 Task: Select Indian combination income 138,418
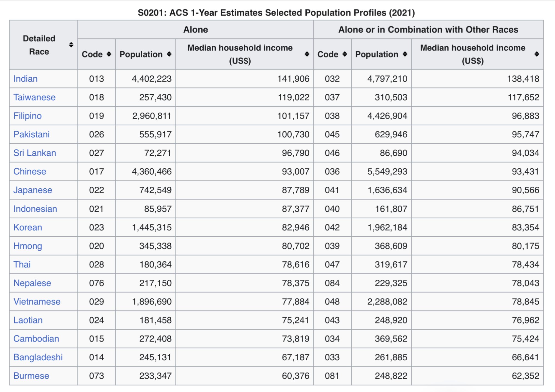click(523, 79)
